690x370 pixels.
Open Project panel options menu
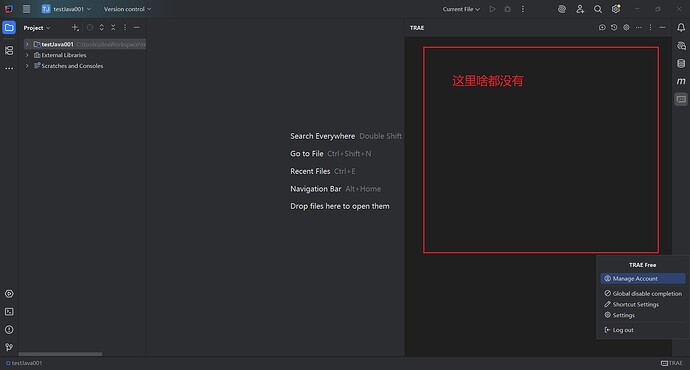(125, 27)
